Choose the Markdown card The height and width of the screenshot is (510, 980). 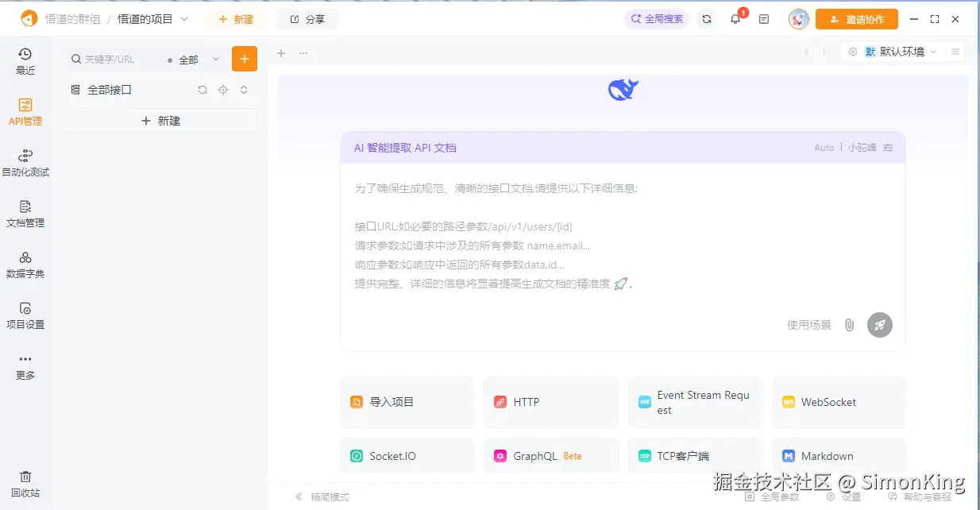click(x=839, y=456)
